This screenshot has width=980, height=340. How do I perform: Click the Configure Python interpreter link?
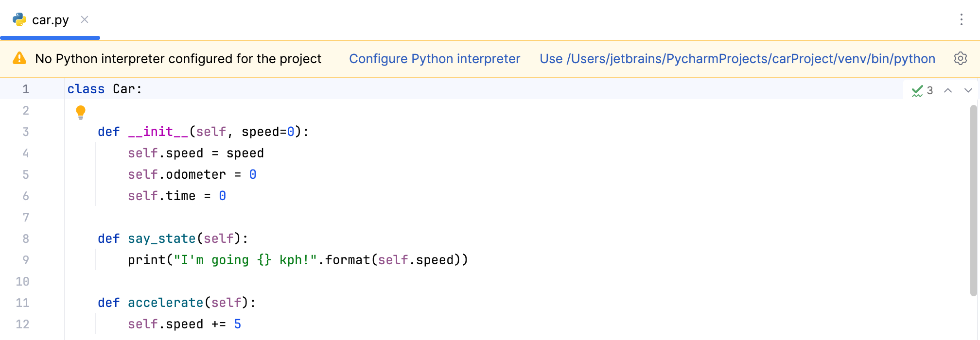click(x=434, y=59)
